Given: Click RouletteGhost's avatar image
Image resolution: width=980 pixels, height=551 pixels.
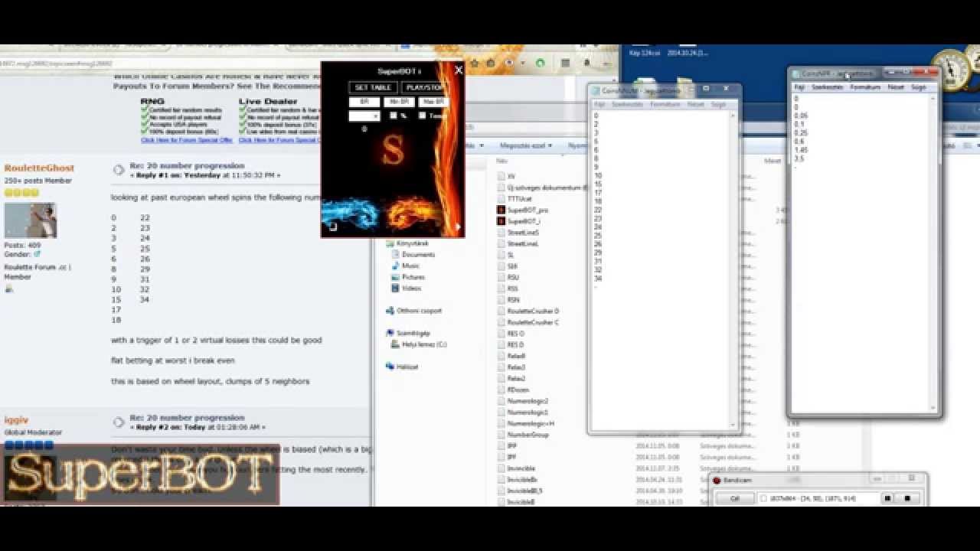Looking at the screenshot, I should click(x=31, y=220).
